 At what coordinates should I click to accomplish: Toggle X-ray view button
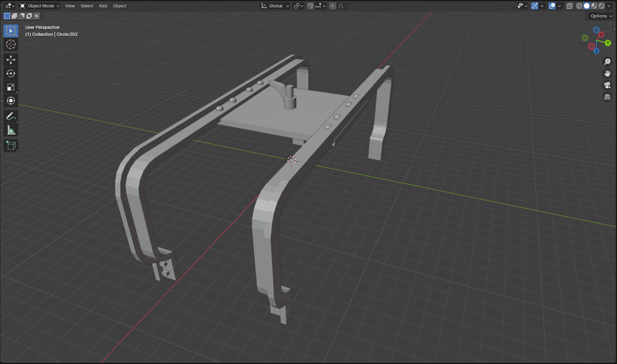pyautogui.click(x=570, y=6)
